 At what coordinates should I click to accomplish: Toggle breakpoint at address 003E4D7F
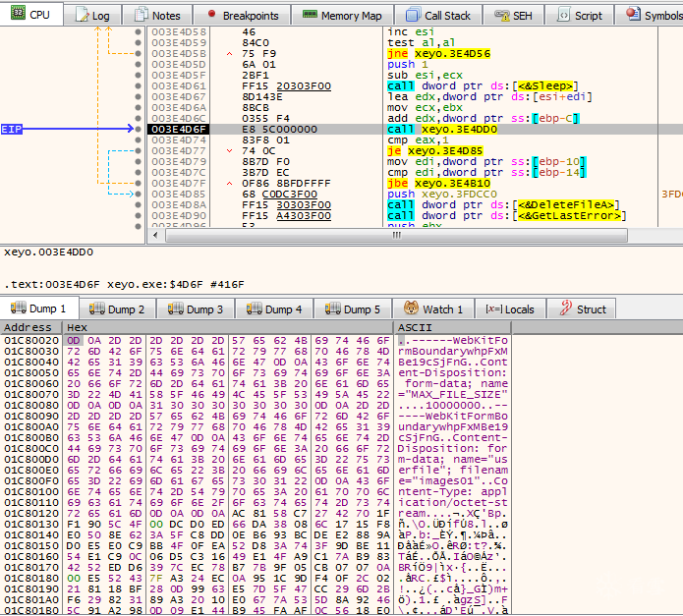coord(139,183)
